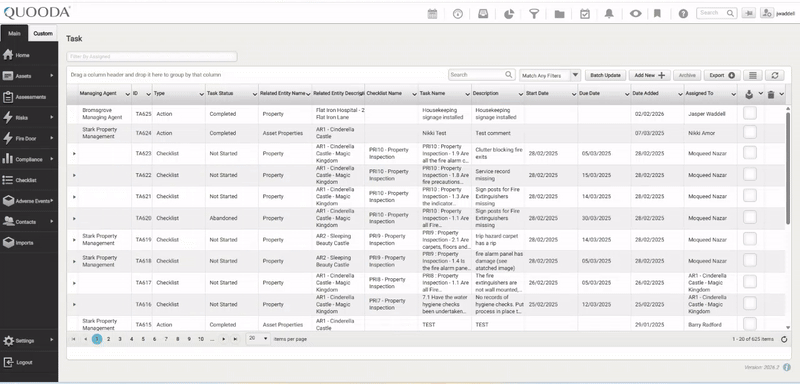Open the notifications bell icon
The width and height of the screenshot is (800, 384).
[609, 14]
